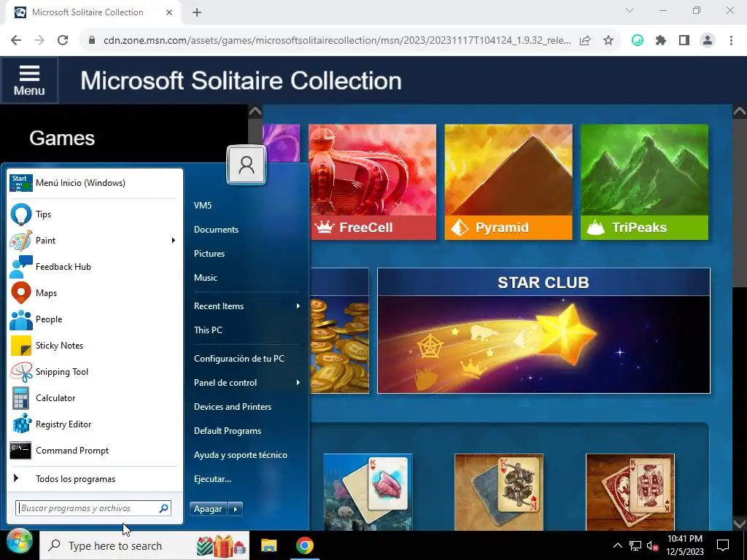This screenshot has height=560, width=747.
Task: Open the Solitaire Menu button
Action: click(29, 80)
